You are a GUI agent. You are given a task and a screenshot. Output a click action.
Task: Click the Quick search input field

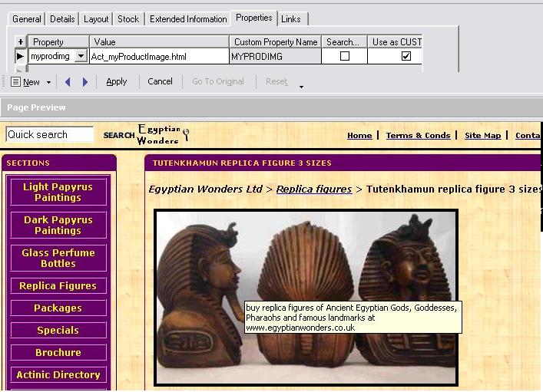[49, 134]
